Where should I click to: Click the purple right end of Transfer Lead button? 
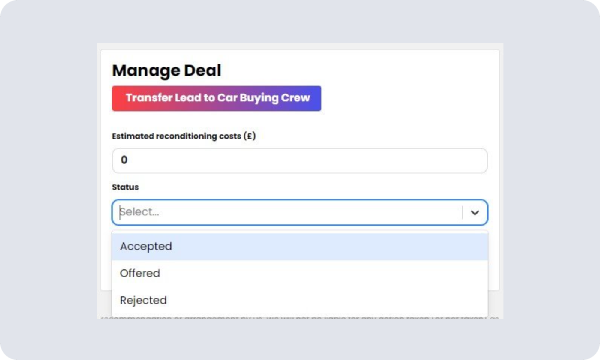pyautogui.click(x=316, y=98)
